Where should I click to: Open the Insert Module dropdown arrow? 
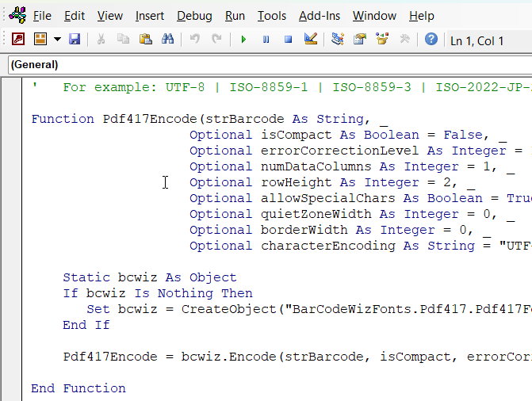[57, 40]
